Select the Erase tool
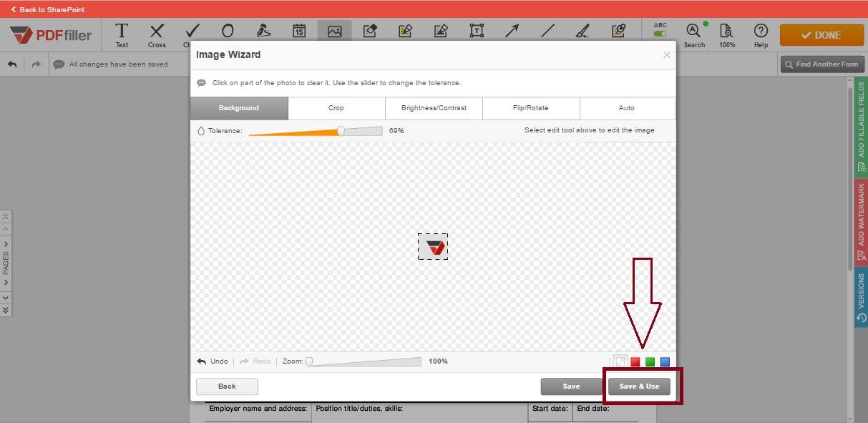 click(370, 31)
